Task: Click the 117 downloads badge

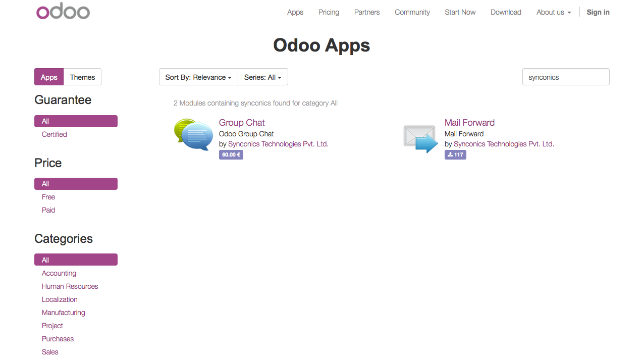Action: pos(455,155)
